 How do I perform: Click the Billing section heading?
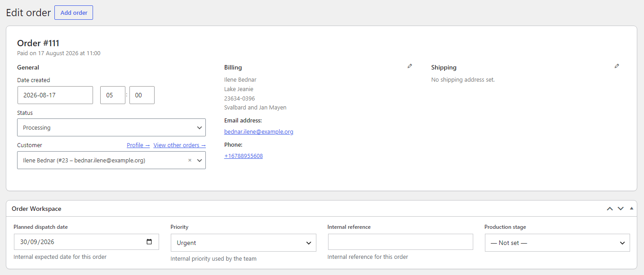pos(233,67)
